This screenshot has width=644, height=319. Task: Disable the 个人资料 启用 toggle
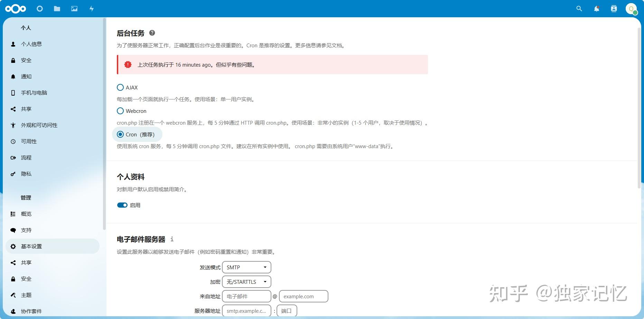pyautogui.click(x=122, y=205)
